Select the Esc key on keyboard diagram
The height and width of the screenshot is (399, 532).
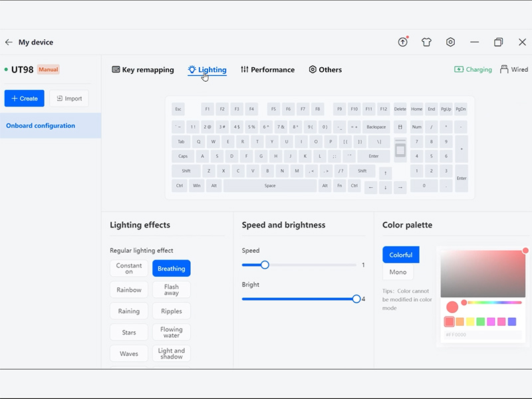point(178,109)
